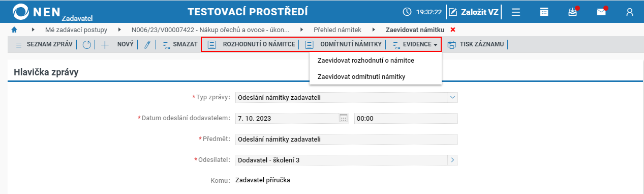The height and width of the screenshot is (194, 644).
Task: Select Zaevidovat odmítnutí námitky
Action: pyautogui.click(x=361, y=77)
